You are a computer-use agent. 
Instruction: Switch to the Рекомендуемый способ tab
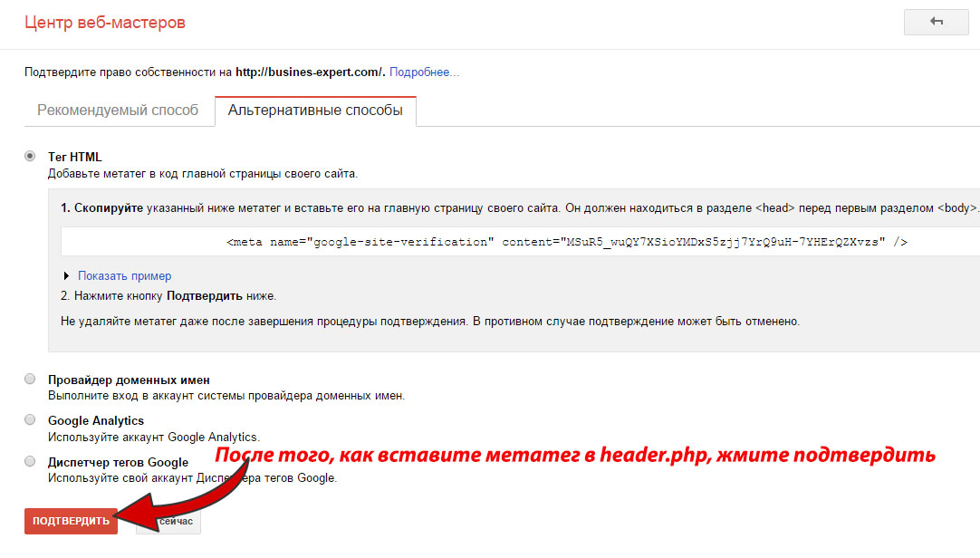pos(118,111)
